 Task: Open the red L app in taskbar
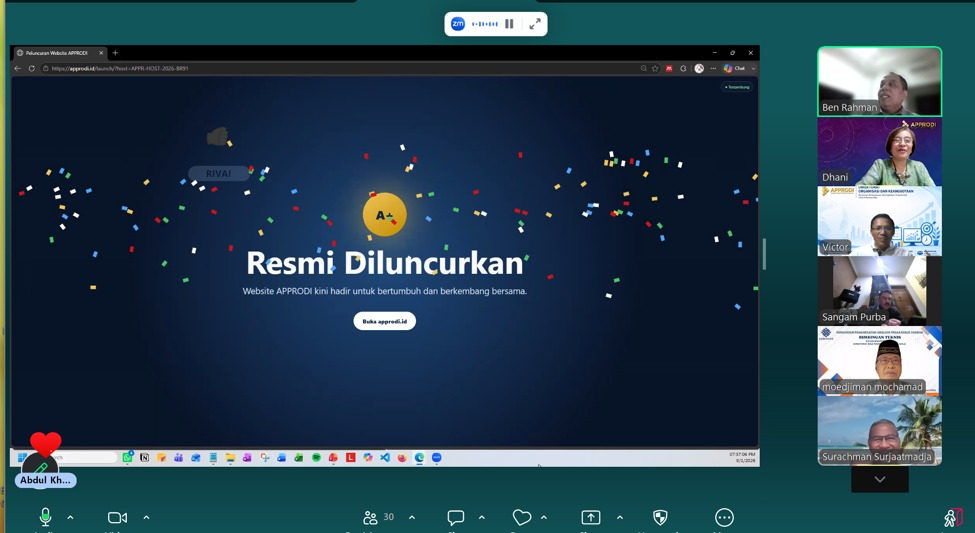[351, 458]
